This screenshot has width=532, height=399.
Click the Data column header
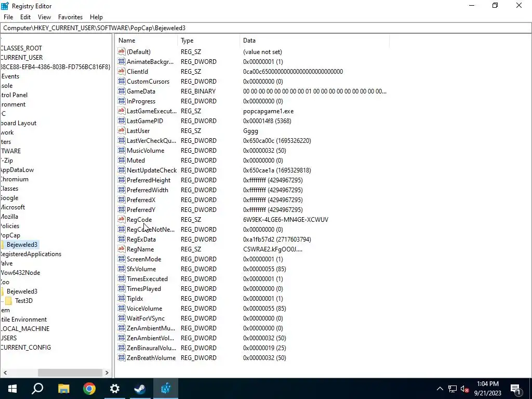pos(314,41)
